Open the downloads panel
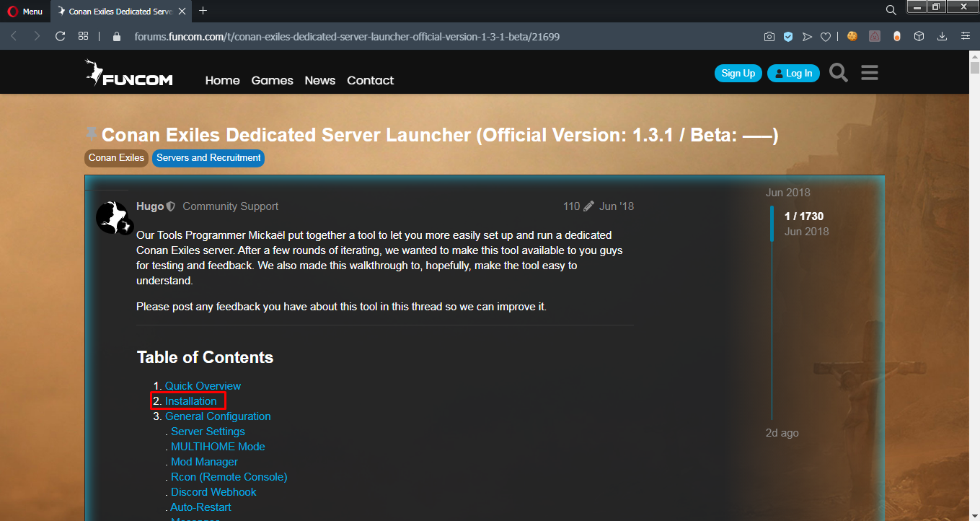980x521 pixels. point(942,36)
